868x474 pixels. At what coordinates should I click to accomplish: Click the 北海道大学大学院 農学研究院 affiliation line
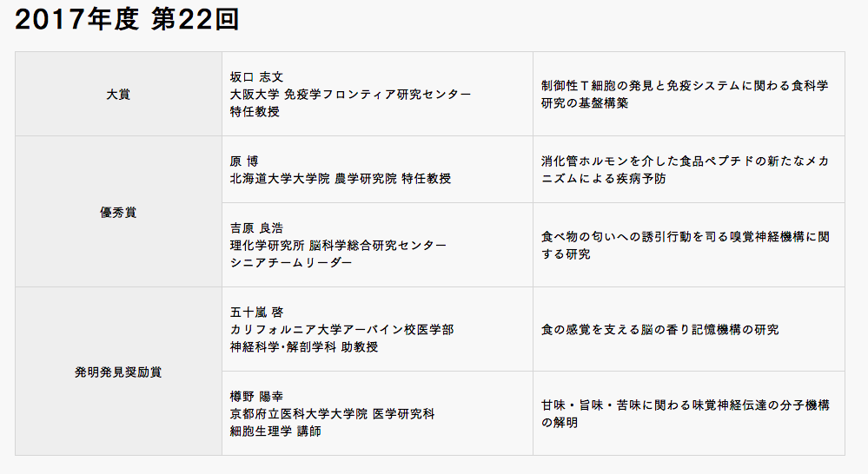[x=340, y=178]
